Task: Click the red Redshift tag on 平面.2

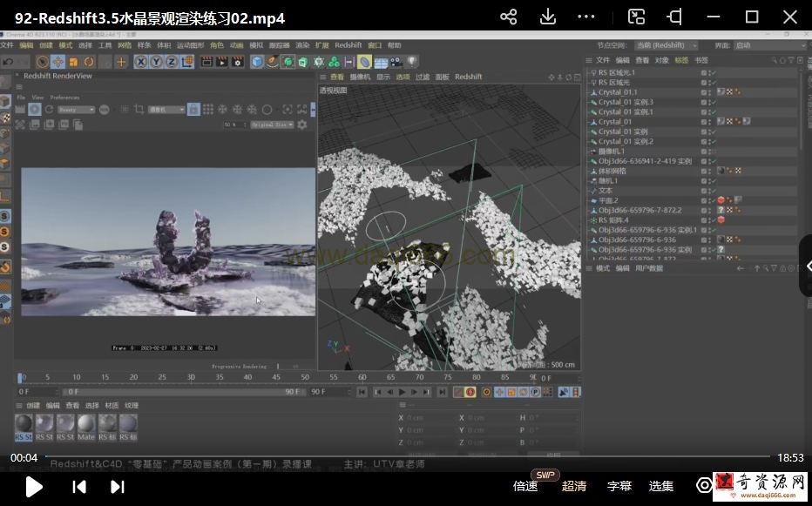Action: point(721,200)
